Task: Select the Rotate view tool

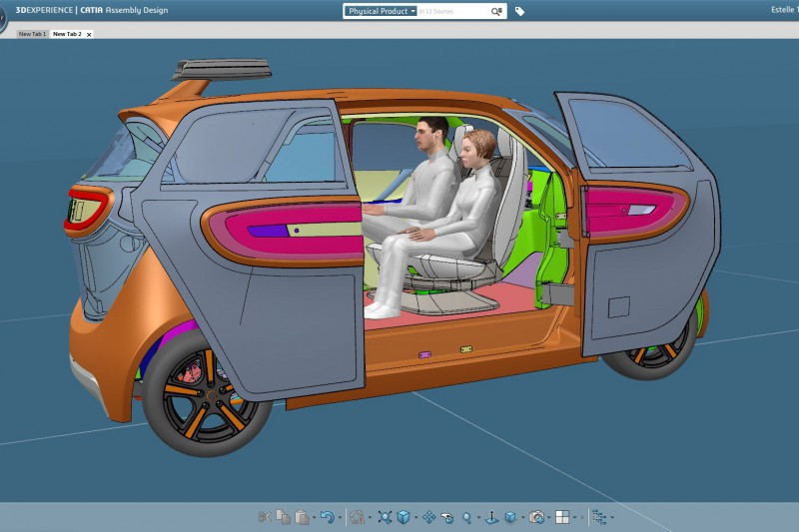Action: [447, 518]
